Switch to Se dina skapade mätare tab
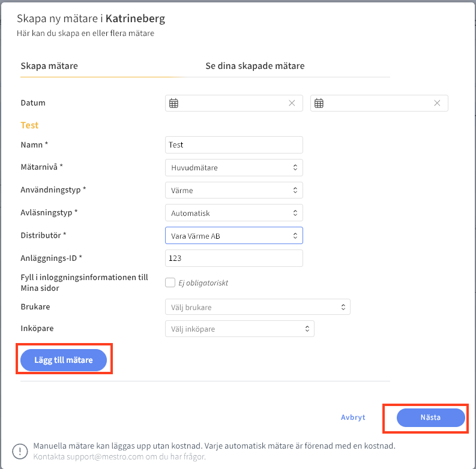Viewport: 476px width, 469px height. (255, 66)
